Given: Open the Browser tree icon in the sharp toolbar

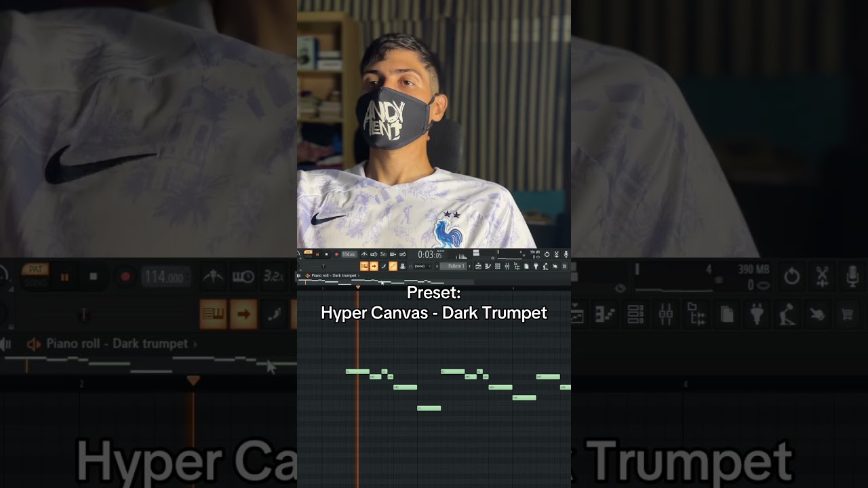Looking at the screenshot, I should tap(517, 266).
